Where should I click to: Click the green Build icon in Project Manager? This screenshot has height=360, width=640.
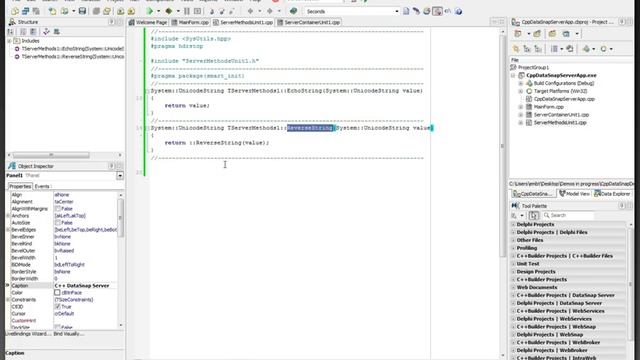(586, 49)
